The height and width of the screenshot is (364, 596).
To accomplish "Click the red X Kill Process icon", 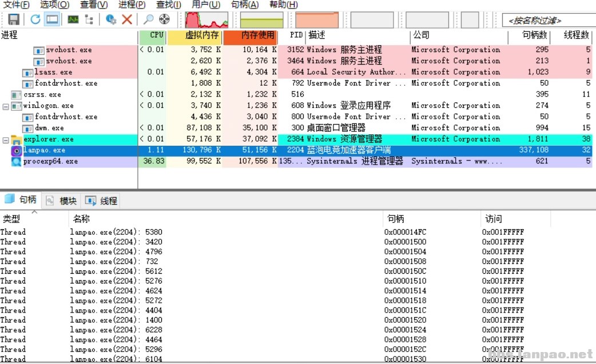I will (x=127, y=19).
